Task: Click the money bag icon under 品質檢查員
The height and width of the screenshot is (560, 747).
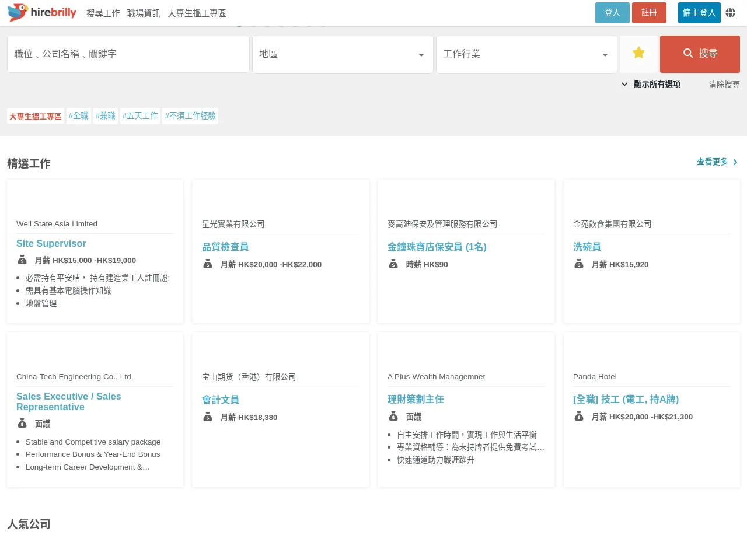Action: (x=208, y=264)
